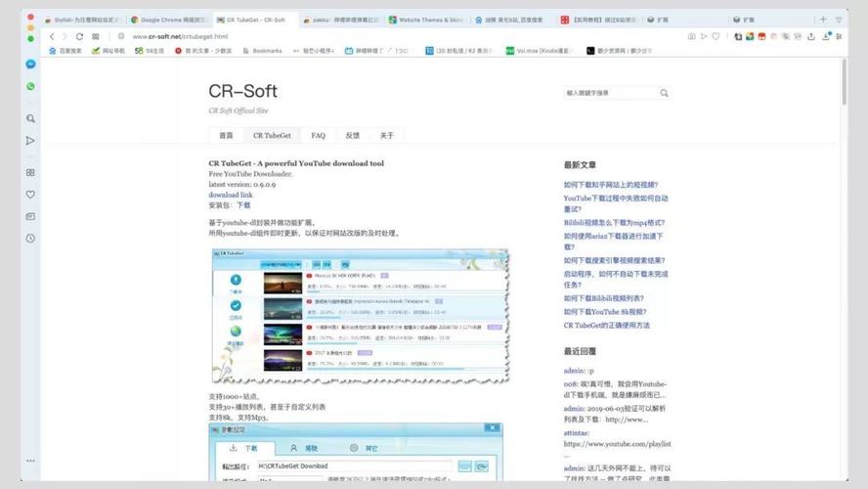Click the settings dialog screenshot image

(356, 452)
